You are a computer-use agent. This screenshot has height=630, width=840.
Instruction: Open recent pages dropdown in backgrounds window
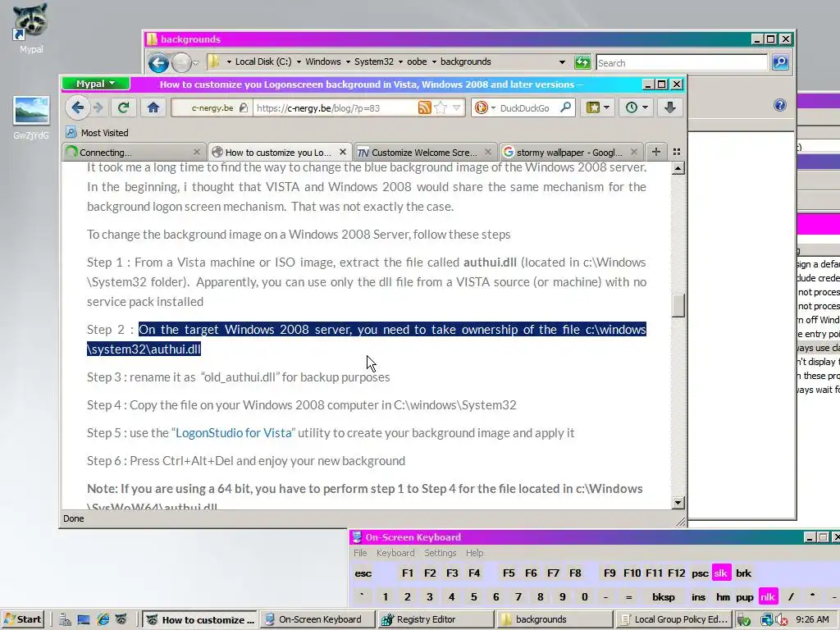195,63
